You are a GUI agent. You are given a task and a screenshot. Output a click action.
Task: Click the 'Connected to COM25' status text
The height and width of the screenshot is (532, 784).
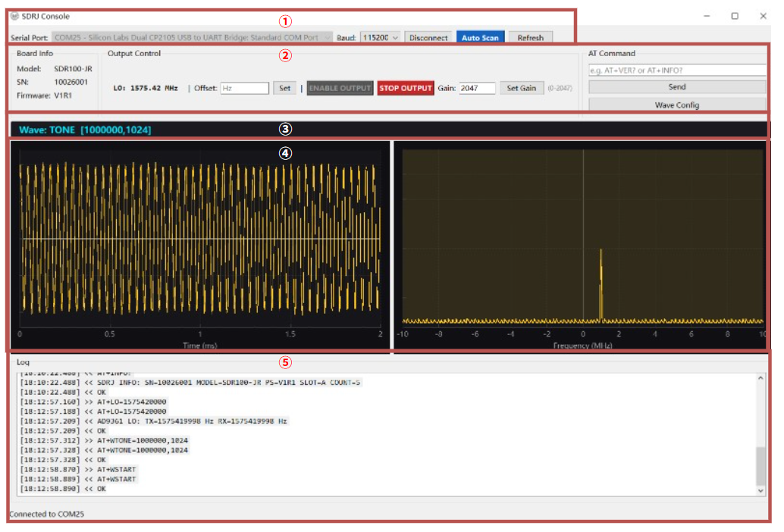[46, 514]
